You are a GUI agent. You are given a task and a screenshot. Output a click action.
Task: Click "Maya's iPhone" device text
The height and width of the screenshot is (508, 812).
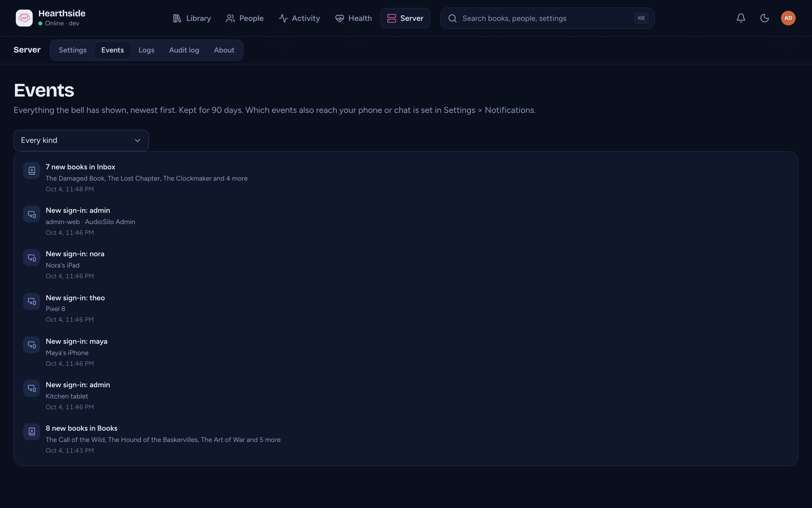[x=67, y=353]
